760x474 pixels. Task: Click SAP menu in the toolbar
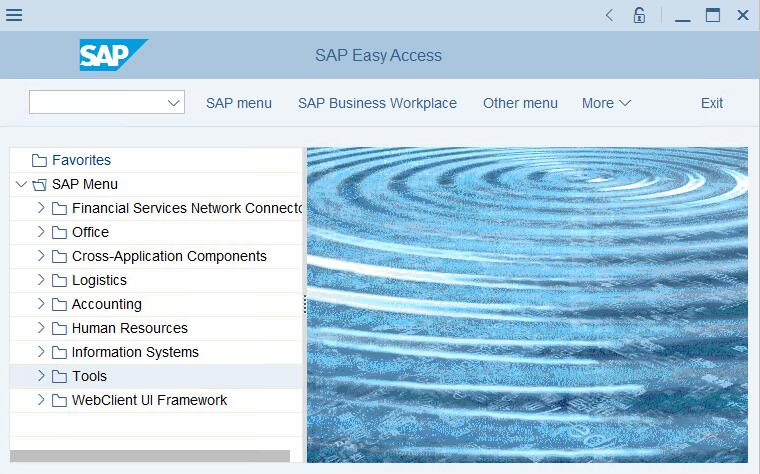coord(239,103)
